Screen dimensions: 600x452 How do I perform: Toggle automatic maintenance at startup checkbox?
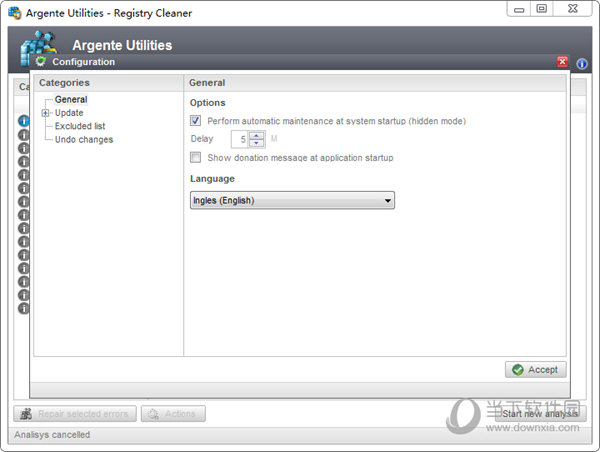coord(196,121)
